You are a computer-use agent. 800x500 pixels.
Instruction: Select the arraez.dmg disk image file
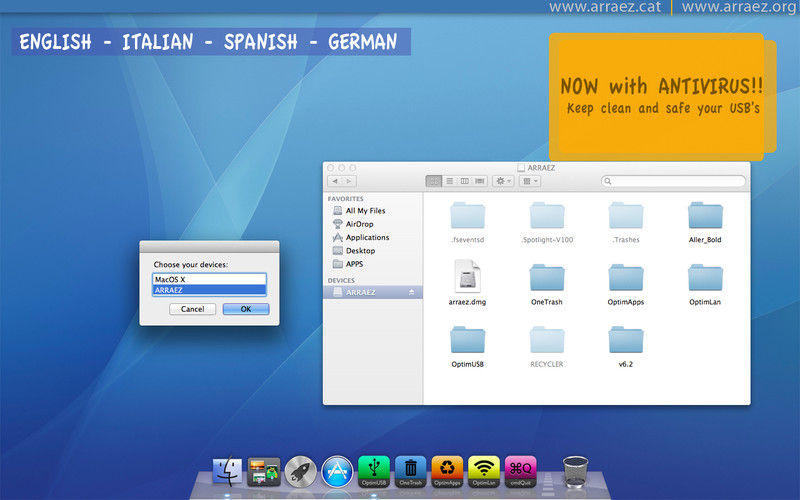(467, 283)
